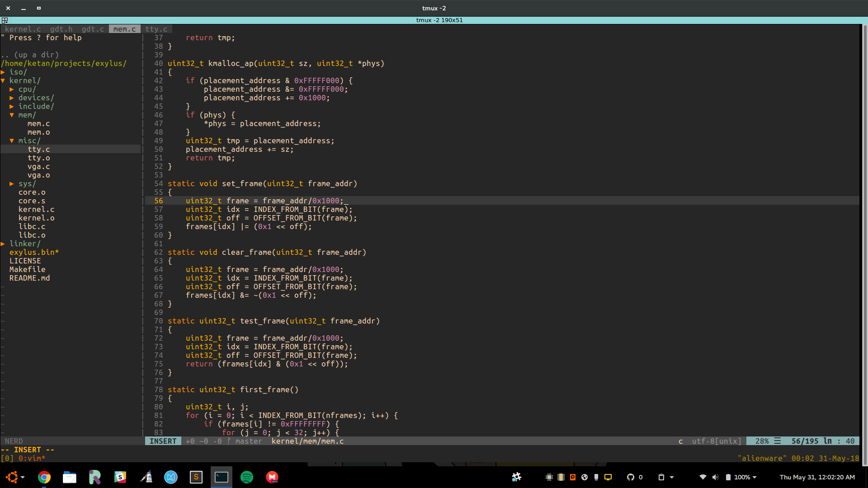This screenshot has width=868, height=488.
Task: Open the Files manager dock icon
Action: (70, 477)
